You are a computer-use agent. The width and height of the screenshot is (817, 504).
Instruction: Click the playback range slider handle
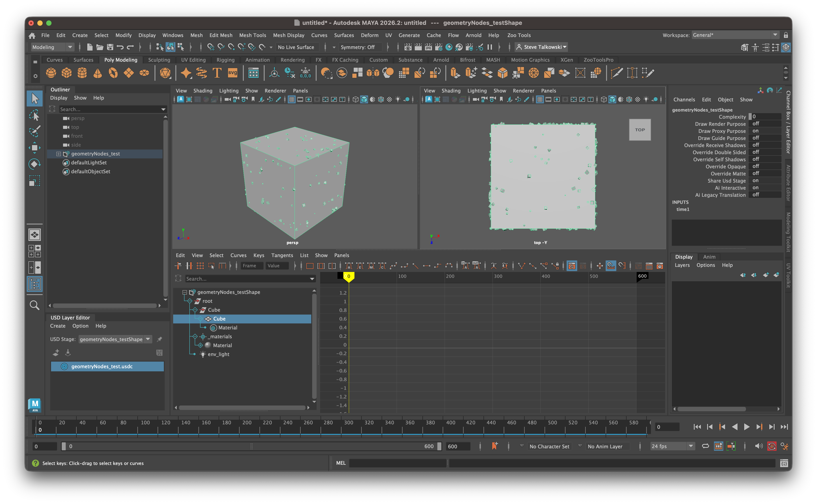64,446
